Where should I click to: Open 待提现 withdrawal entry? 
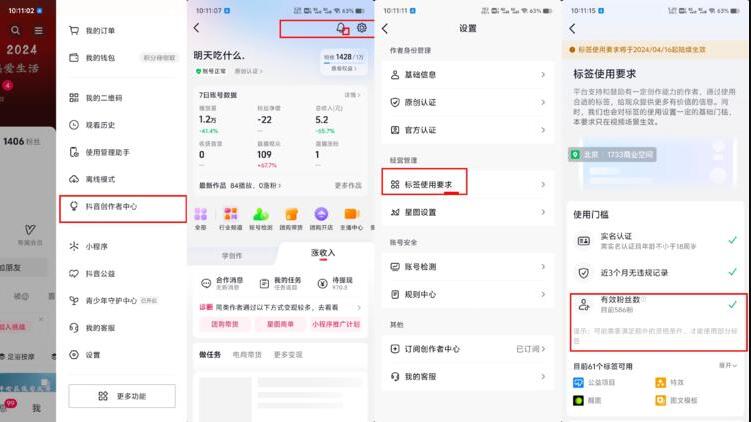point(337,283)
